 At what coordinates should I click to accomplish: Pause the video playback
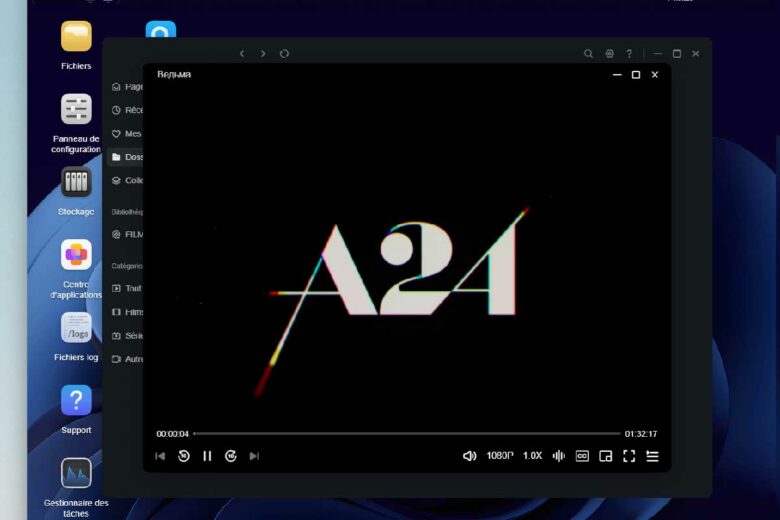pyautogui.click(x=207, y=456)
